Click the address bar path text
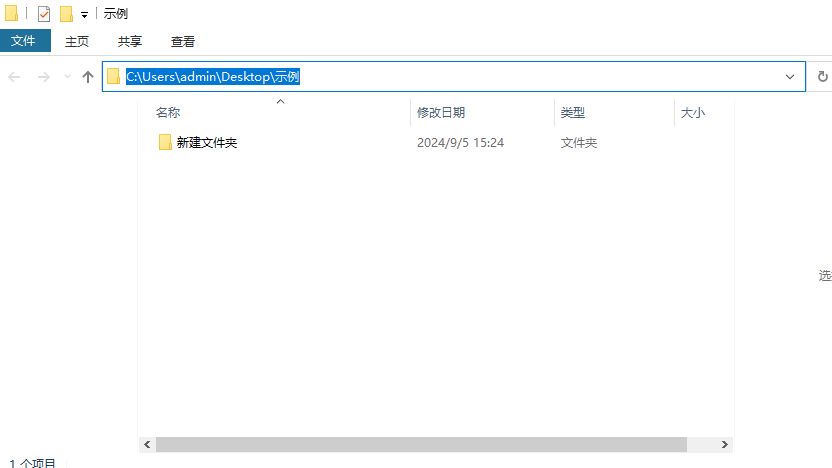Viewport: 832px width, 468px height. pos(213,76)
